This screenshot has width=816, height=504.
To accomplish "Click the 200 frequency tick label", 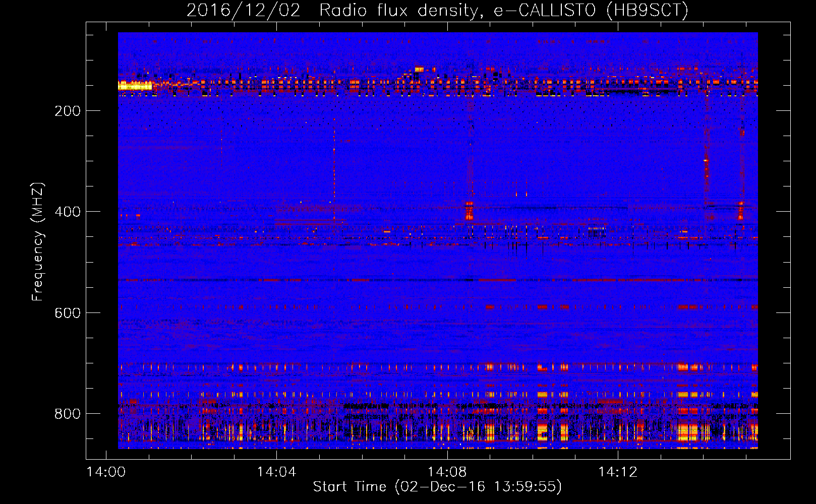I will (68, 111).
